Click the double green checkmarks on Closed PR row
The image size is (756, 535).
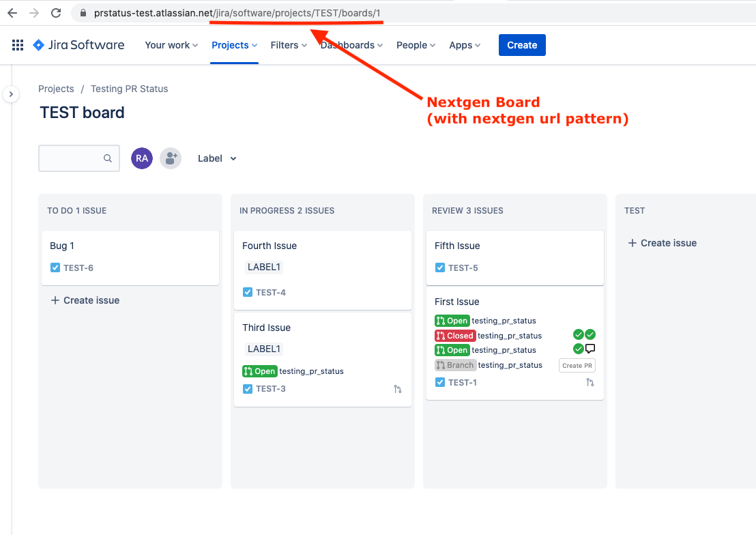tap(584, 334)
